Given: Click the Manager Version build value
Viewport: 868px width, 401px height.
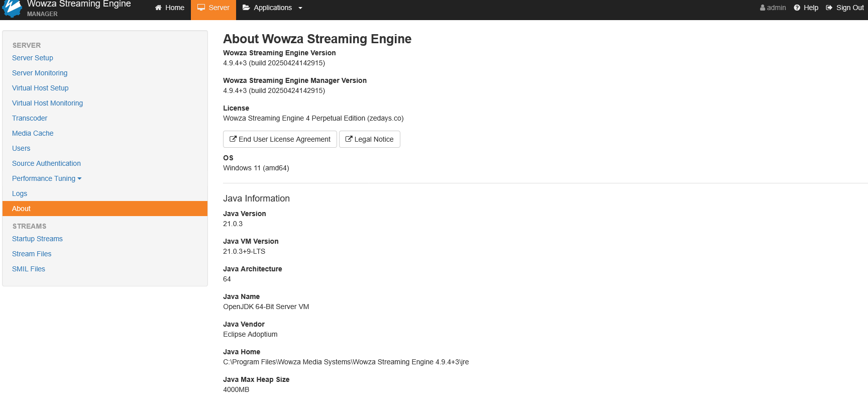Looking at the screenshot, I should tap(274, 90).
